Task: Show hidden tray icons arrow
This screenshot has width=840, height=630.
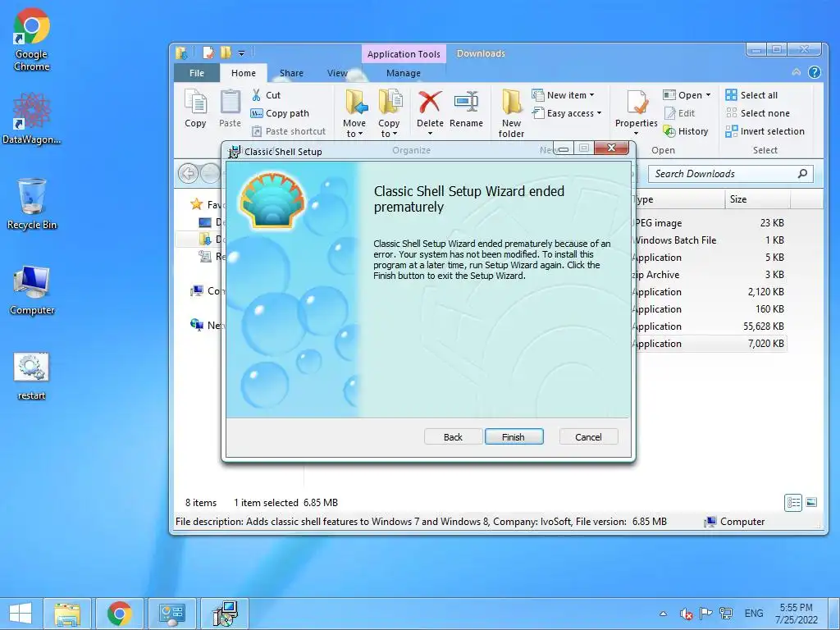Action: pyautogui.click(x=663, y=614)
